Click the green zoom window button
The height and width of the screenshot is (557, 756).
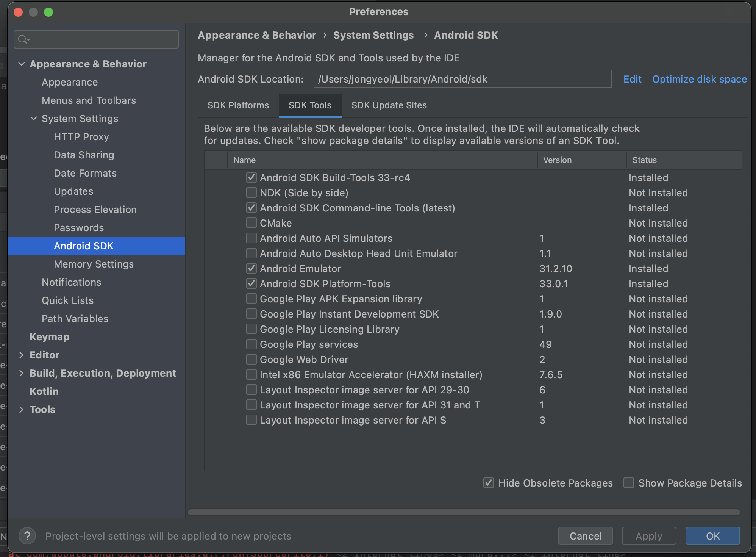48,12
